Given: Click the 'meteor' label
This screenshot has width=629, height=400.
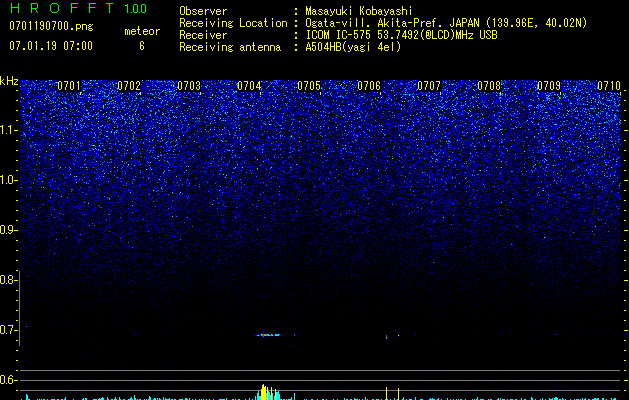Looking at the screenshot, I should tap(142, 31).
